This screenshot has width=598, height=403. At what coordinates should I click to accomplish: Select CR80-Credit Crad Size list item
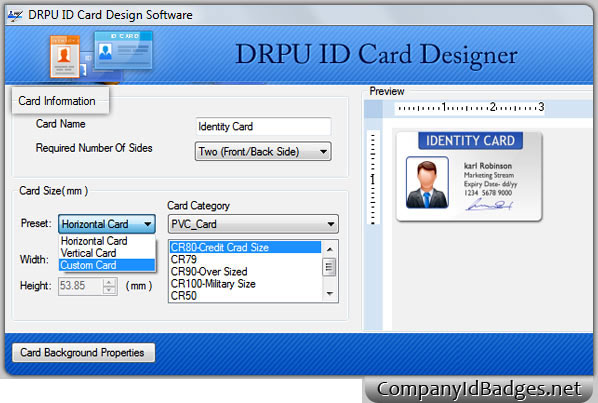tap(245, 247)
